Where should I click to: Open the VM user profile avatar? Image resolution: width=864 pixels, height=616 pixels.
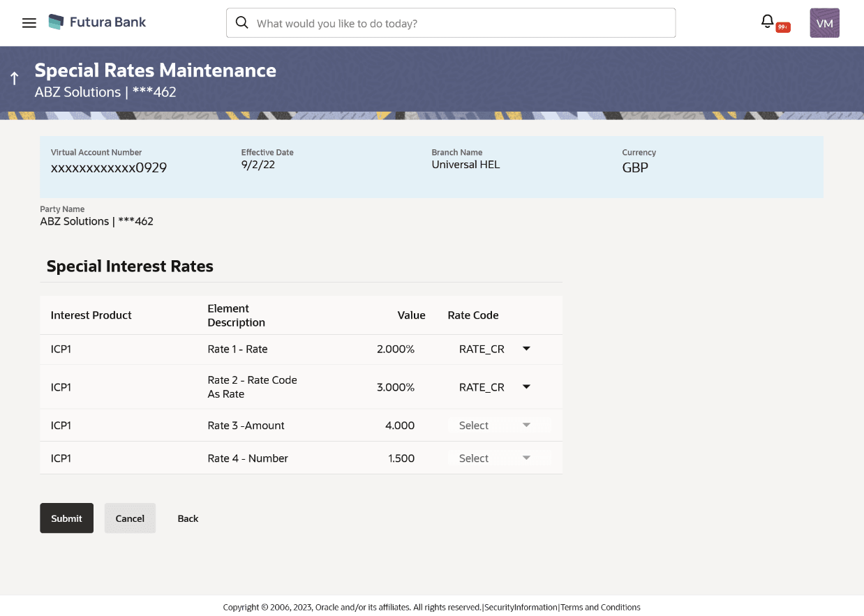tap(824, 23)
